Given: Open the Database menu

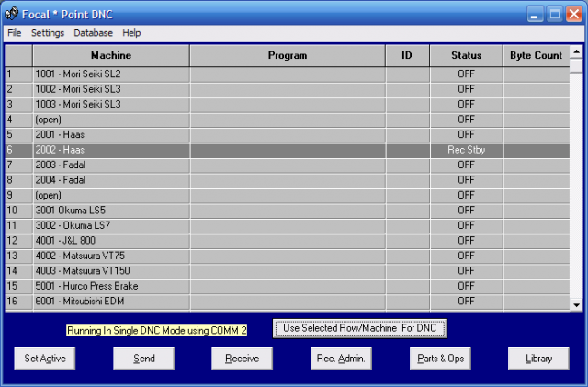Looking at the screenshot, I should click(x=93, y=33).
